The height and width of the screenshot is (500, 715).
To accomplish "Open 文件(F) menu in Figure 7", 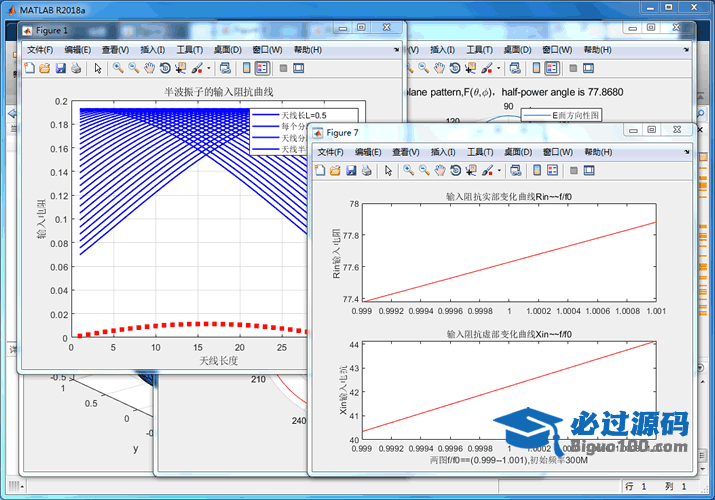I will click(x=331, y=152).
